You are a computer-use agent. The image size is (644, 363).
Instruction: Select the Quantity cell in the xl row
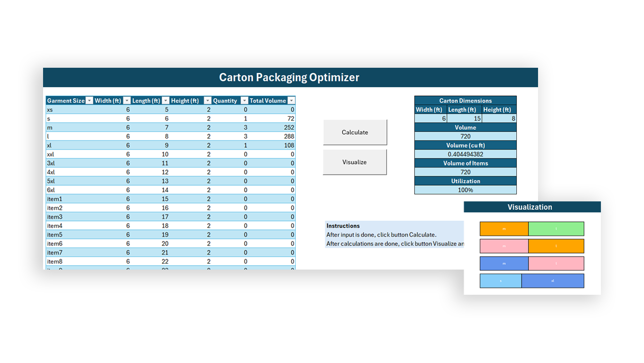[230, 146]
